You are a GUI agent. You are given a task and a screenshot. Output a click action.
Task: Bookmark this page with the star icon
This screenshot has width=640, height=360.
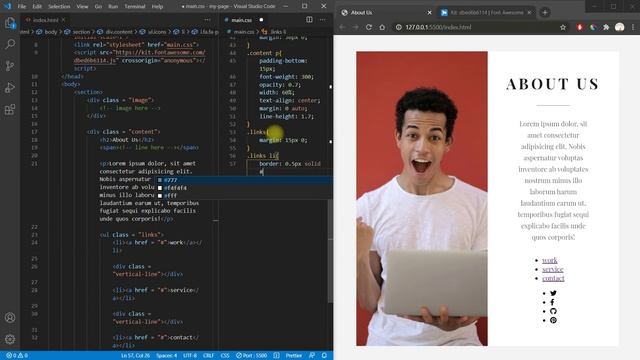pyautogui.click(x=563, y=27)
